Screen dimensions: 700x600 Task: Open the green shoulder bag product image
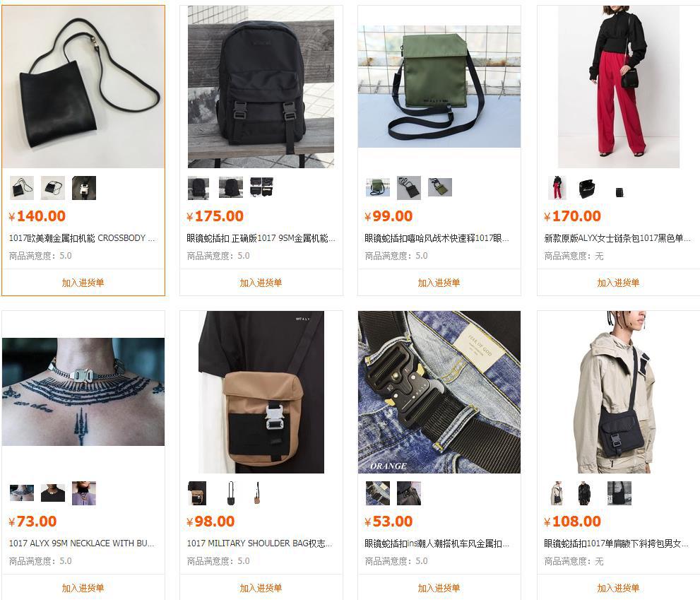[x=439, y=86]
